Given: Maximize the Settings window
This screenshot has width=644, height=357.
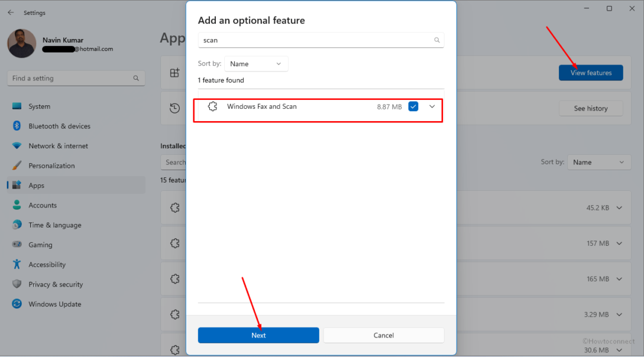Looking at the screenshot, I should pyautogui.click(x=609, y=9).
